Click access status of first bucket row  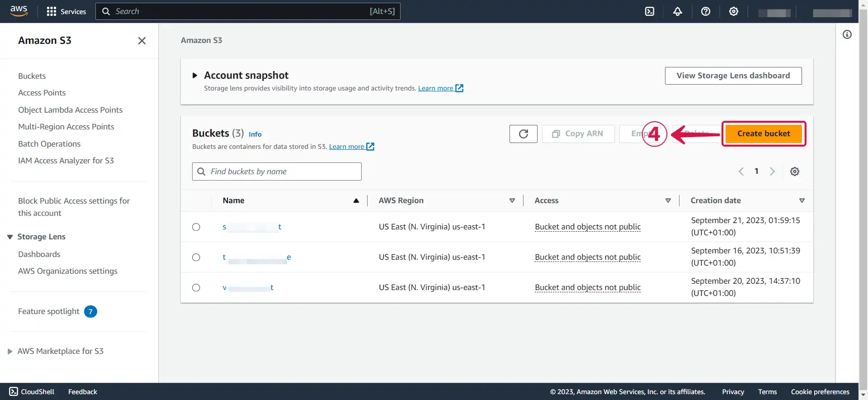(x=588, y=227)
